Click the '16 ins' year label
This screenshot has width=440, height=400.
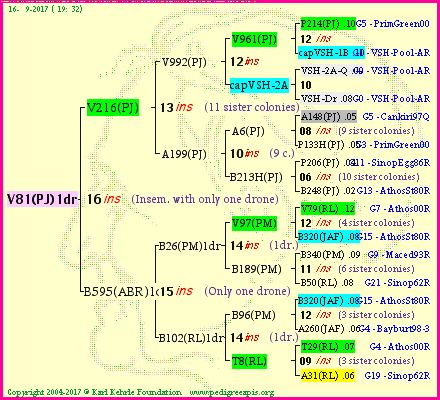click(x=104, y=199)
